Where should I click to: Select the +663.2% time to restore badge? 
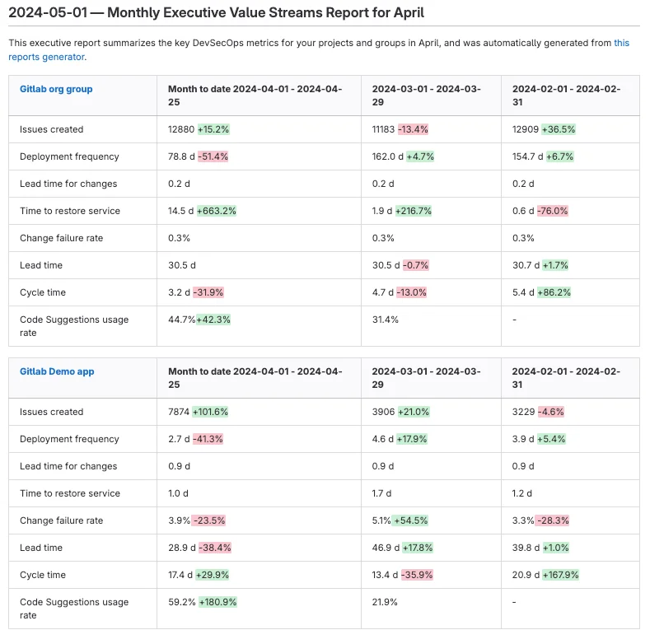click(x=216, y=211)
